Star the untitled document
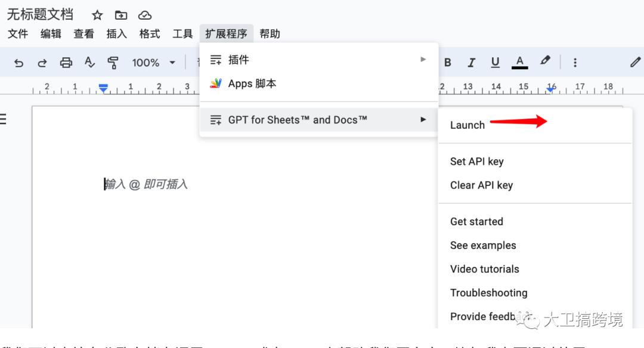 (97, 15)
